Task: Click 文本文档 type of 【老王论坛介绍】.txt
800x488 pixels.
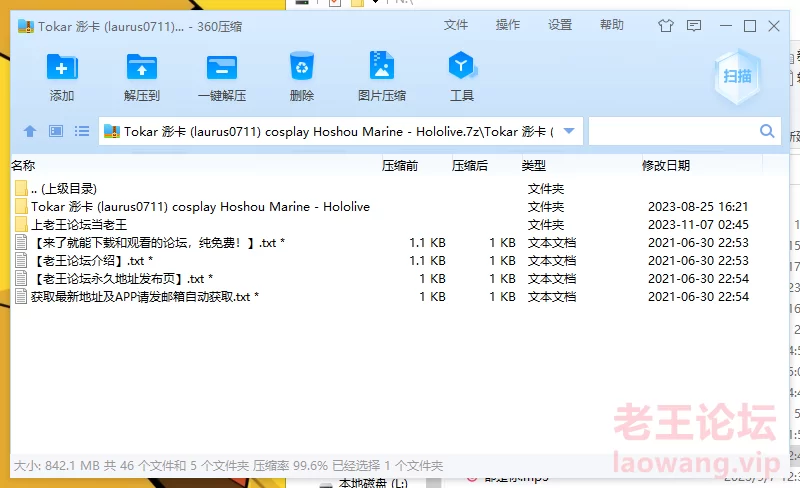Action: [552, 260]
